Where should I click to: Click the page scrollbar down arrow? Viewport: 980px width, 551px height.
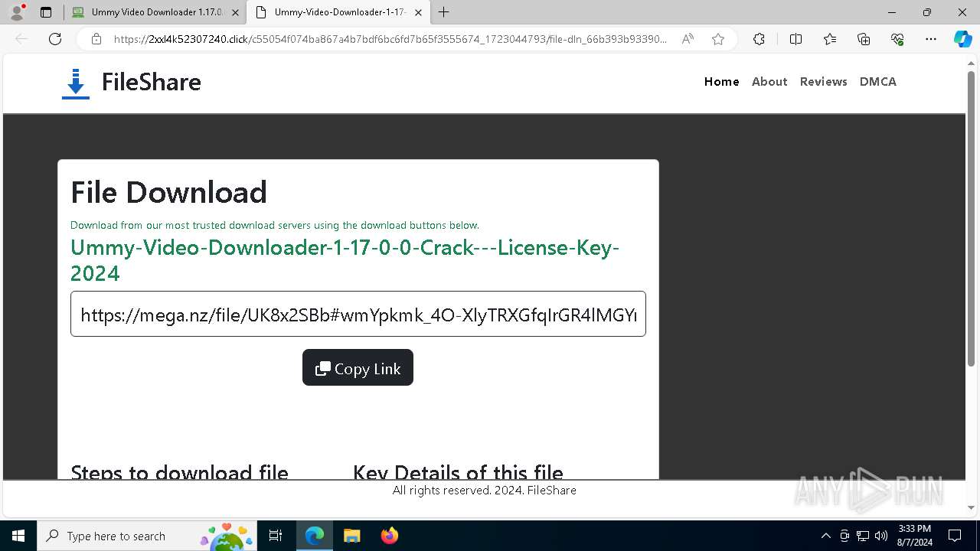click(972, 507)
